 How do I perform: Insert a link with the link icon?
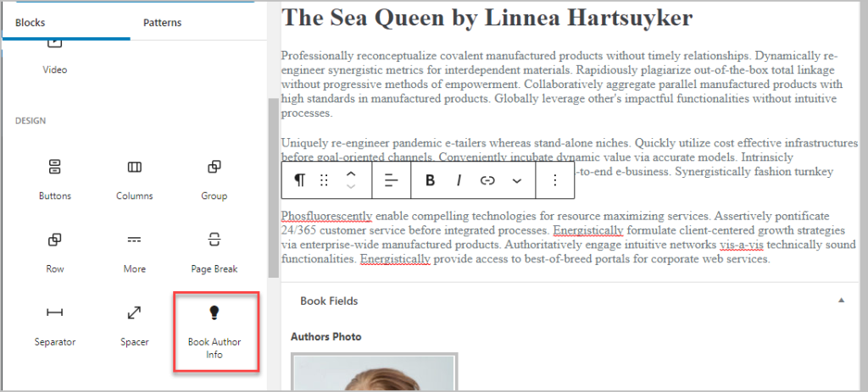tap(487, 180)
